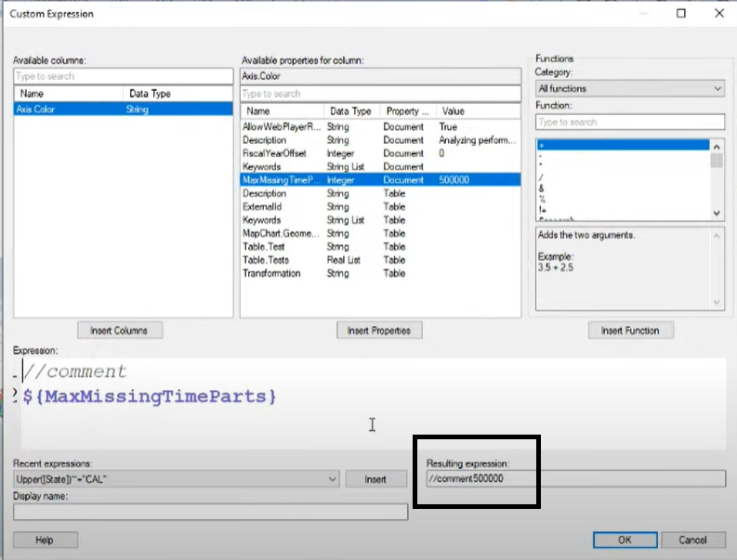This screenshot has width=737, height=560.
Task: Click in the Function search field
Action: coord(629,123)
